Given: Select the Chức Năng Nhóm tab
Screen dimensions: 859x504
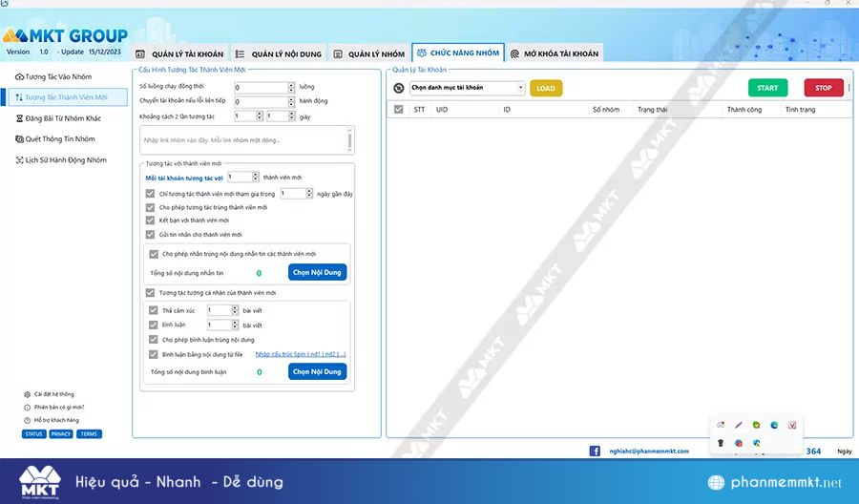Looking at the screenshot, I should pos(458,53).
